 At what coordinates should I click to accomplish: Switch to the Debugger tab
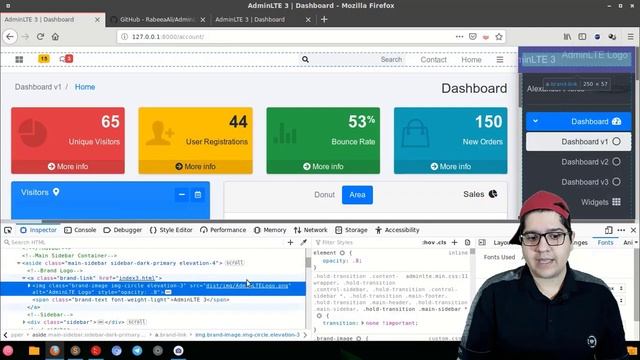122,230
